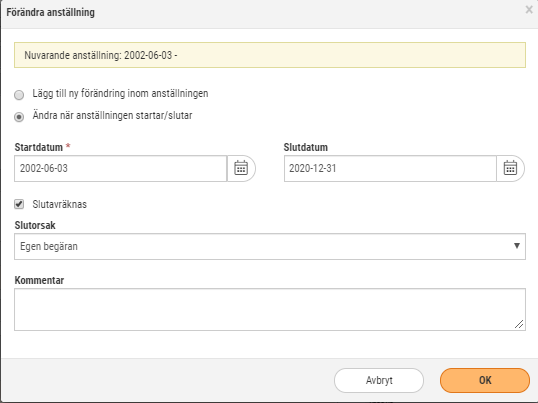Click the Slutavräknas label text
Screen dimensions: 538x403
pyautogui.click(x=60, y=204)
